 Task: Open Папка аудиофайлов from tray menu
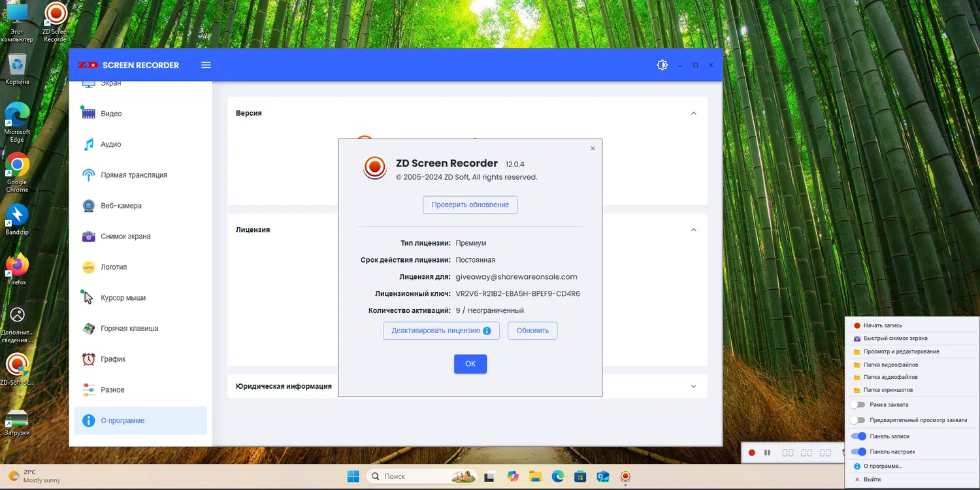coord(912,377)
